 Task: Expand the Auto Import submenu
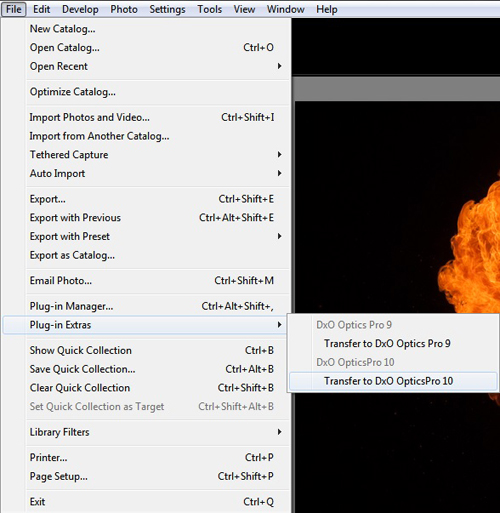click(x=155, y=173)
